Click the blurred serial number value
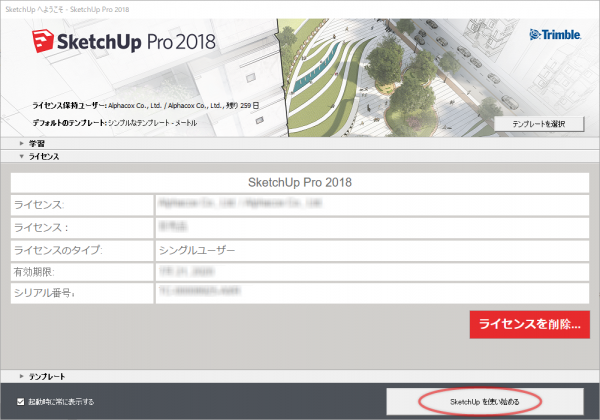This screenshot has height=420, width=600. coord(200,291)
